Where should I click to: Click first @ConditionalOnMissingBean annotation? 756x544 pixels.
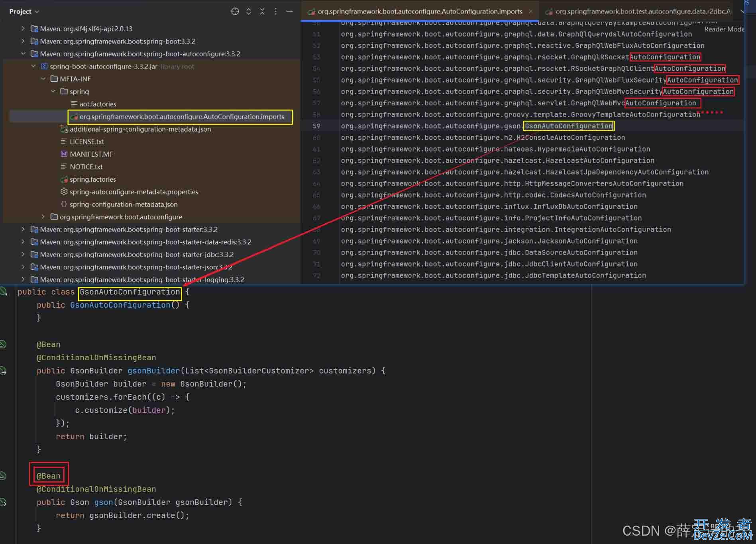pos(96,358)
